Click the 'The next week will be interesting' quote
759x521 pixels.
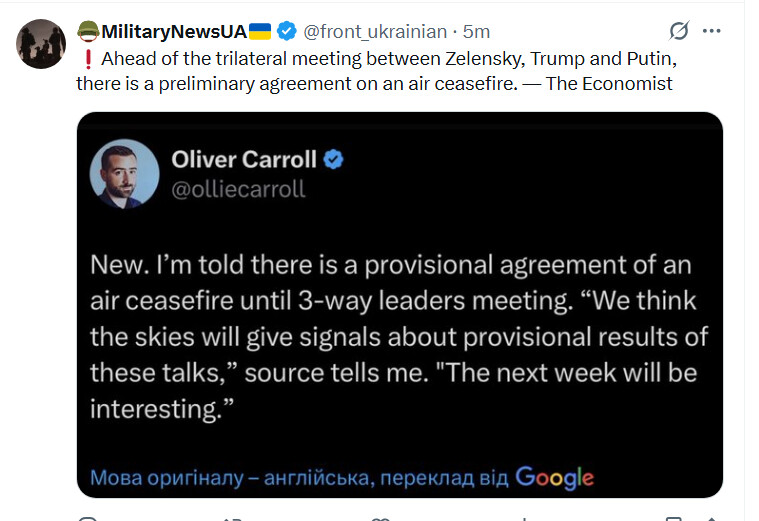(393, 391)
